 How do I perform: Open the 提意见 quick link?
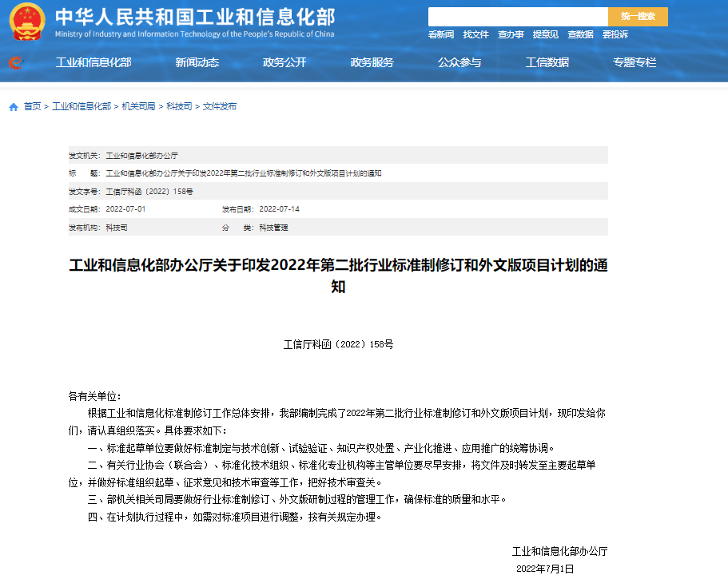(x=545, y=35)
